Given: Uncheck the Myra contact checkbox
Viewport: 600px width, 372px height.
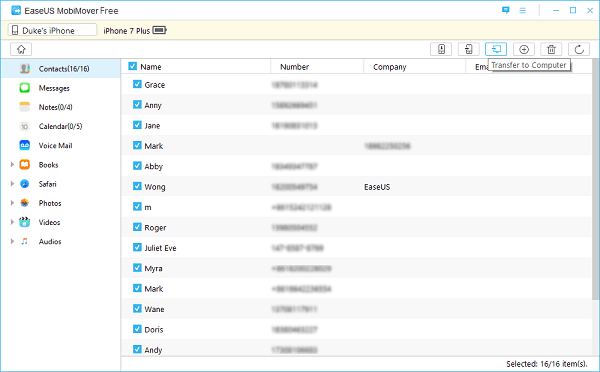Looking at the screenshot, I should pyautogui.click(x=137, y=268).
